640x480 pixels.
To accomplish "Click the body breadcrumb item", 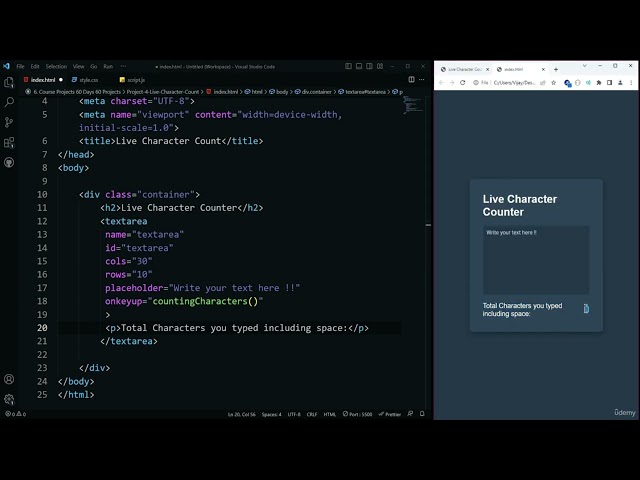I will tap(279, 92).
